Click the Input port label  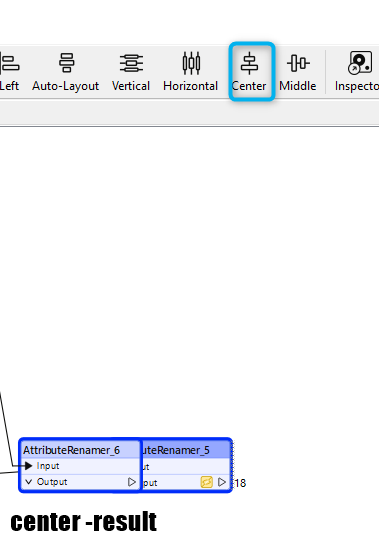pos(48,466)
